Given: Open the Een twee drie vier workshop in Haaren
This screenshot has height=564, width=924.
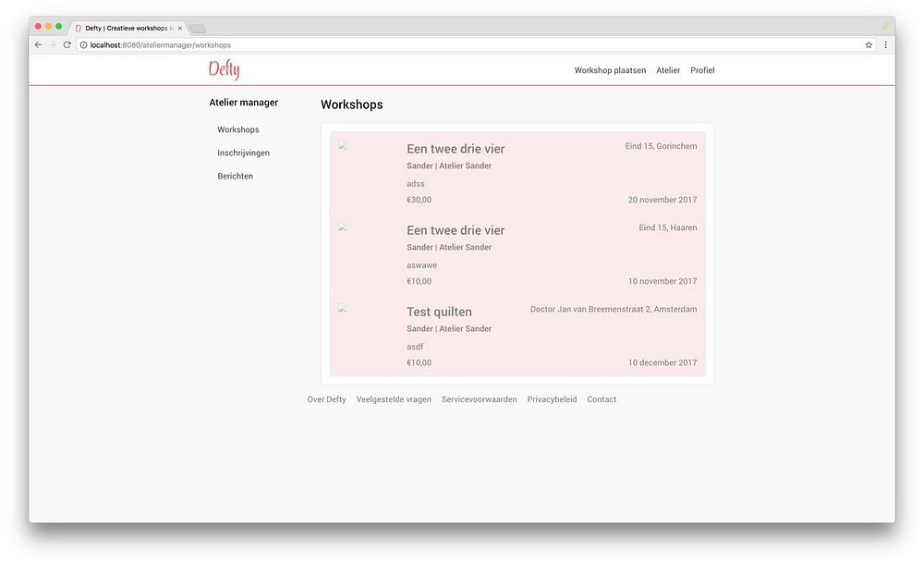Looking at the screenshot, I should 456,230.
